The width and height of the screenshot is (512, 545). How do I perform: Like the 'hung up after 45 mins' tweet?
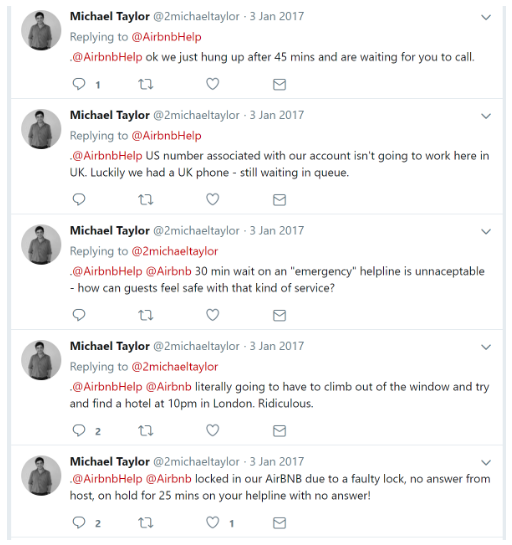click(212, 84)
